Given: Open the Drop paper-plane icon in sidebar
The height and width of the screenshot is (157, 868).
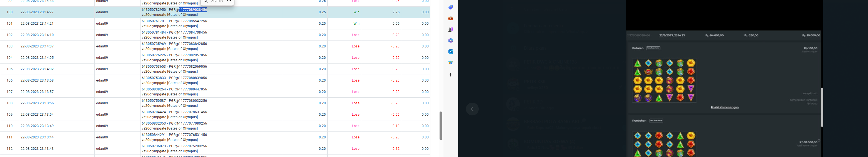Looking at the screenshot, I should coord(450,63).
